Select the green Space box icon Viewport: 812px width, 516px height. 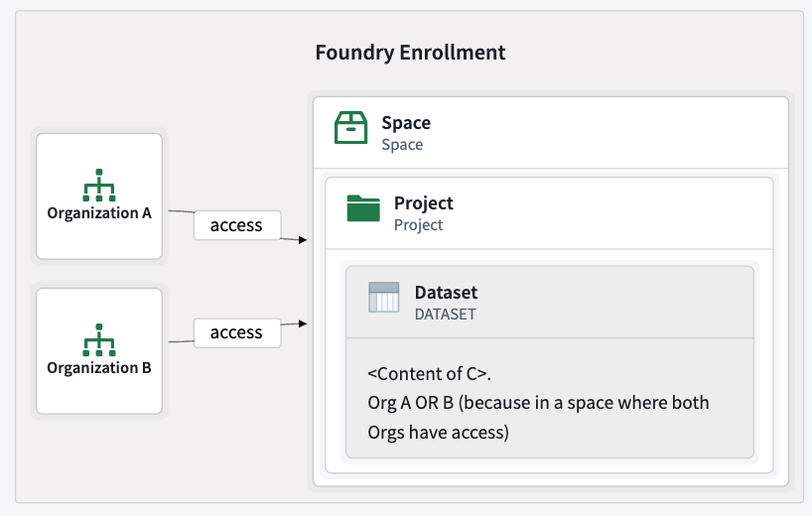350,128
